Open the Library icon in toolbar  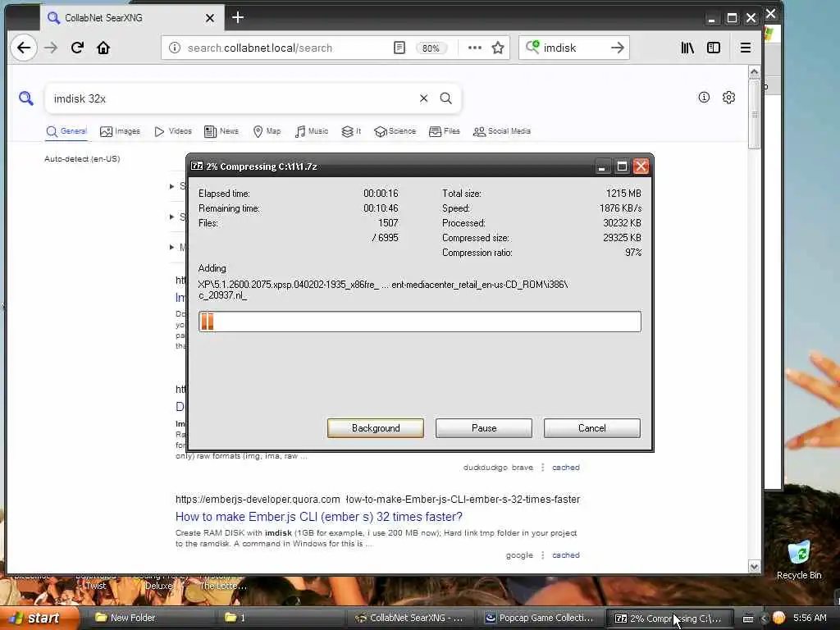point(687,48)
